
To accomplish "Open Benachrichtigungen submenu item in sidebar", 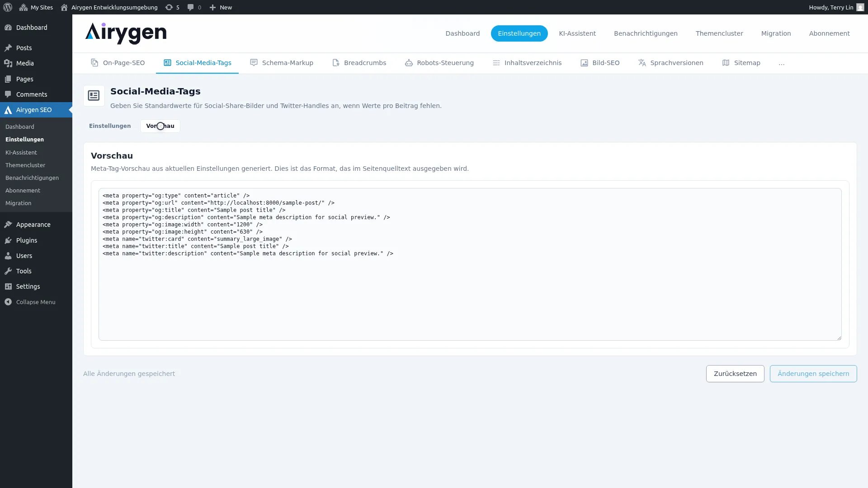I will [x=32, y=178].
